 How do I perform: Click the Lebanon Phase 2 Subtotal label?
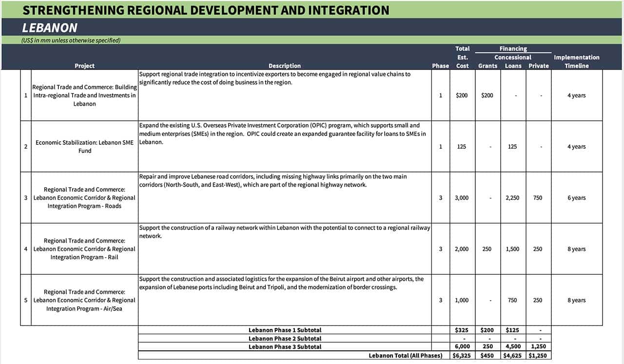[285, 338]
